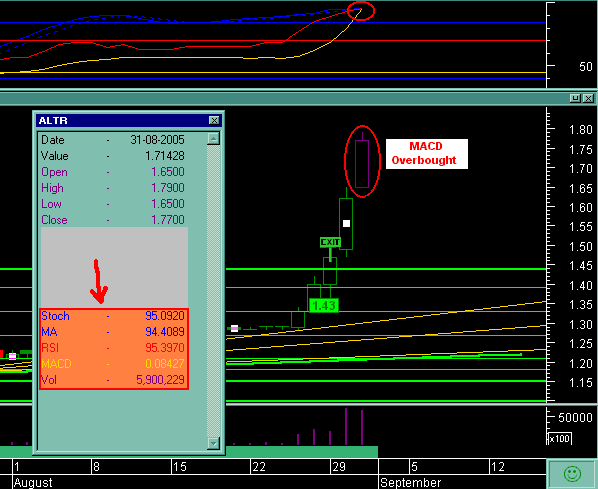The width and height of the screenshot is (598, 489).
Task: Click the 50 level on indicator scale
Action: [x=585, y=67]
